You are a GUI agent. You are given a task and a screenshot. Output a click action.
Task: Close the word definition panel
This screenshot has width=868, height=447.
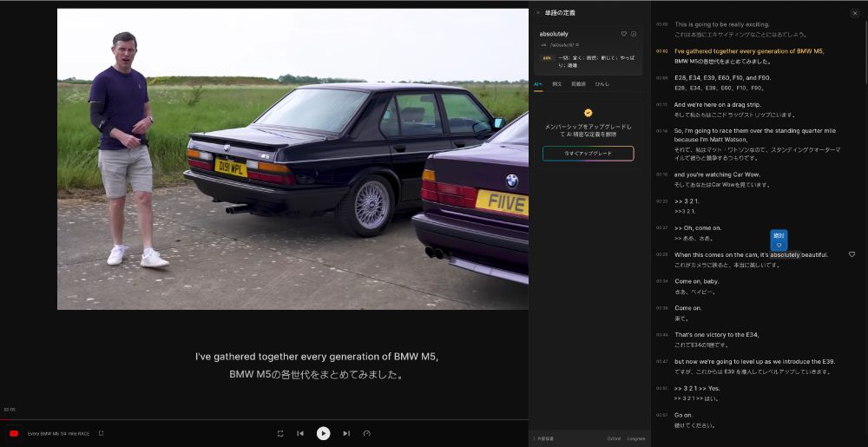click(x=537, y=13)
